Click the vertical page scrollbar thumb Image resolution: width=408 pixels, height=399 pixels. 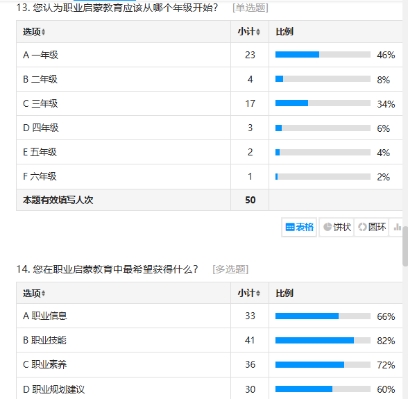coord(405,246)
